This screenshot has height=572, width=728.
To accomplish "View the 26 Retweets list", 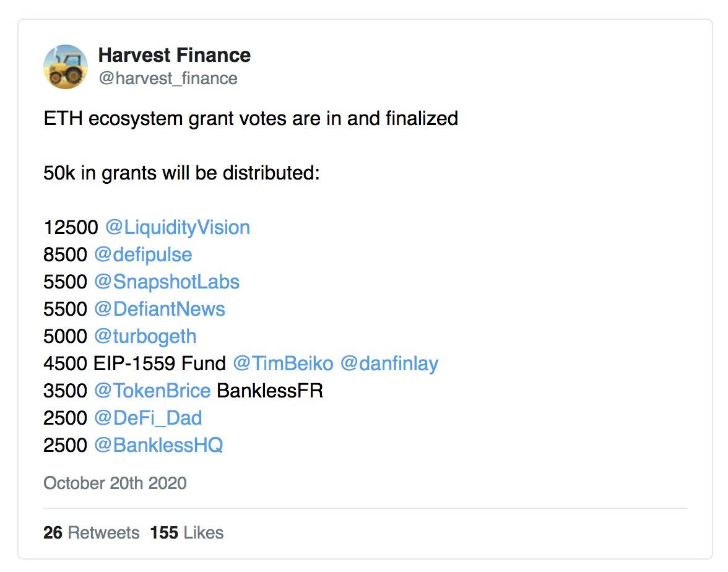I will (x=92, y=532).
